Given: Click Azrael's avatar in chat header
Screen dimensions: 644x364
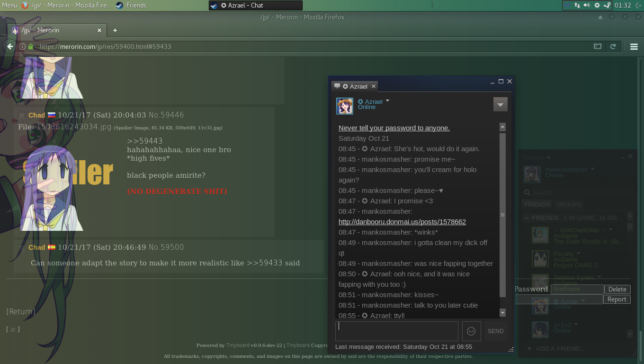Looking at the screenshot, I should 345,106.
